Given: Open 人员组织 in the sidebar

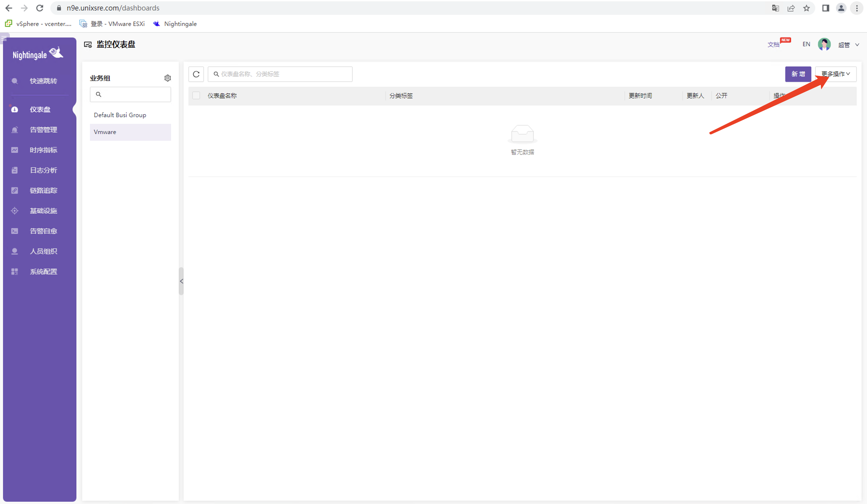Looking at the screenshot, I should coord(40,251).
